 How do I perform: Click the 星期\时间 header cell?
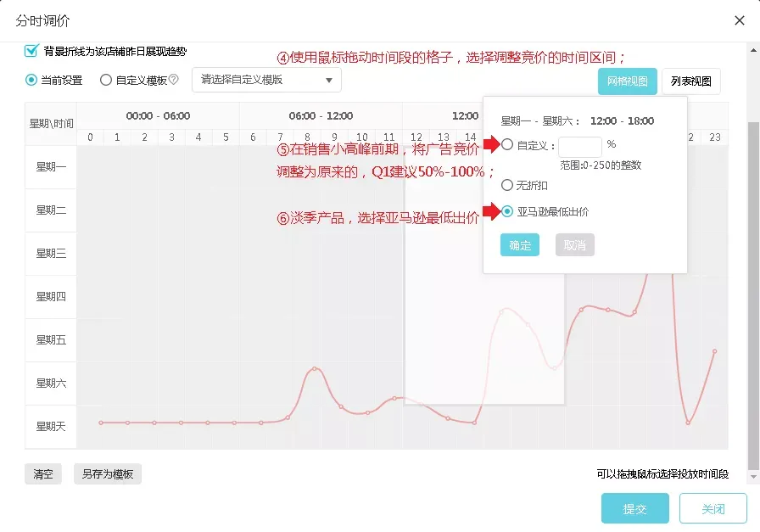tap(51, 124)
